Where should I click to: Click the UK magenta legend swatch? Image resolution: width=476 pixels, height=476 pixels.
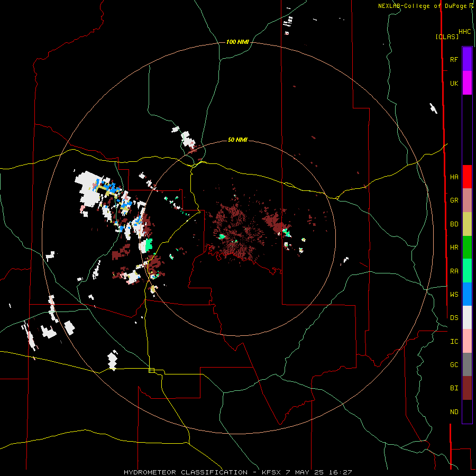[467, 83]
